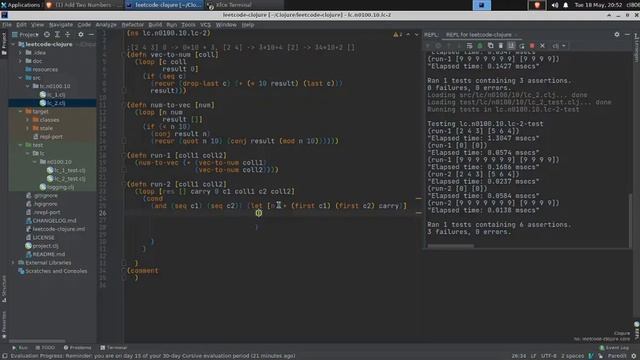Viewport: 640px width, 360px height.
Task: Click the copy-style icon in REPL toolbar
Action: tap(491, 46)
